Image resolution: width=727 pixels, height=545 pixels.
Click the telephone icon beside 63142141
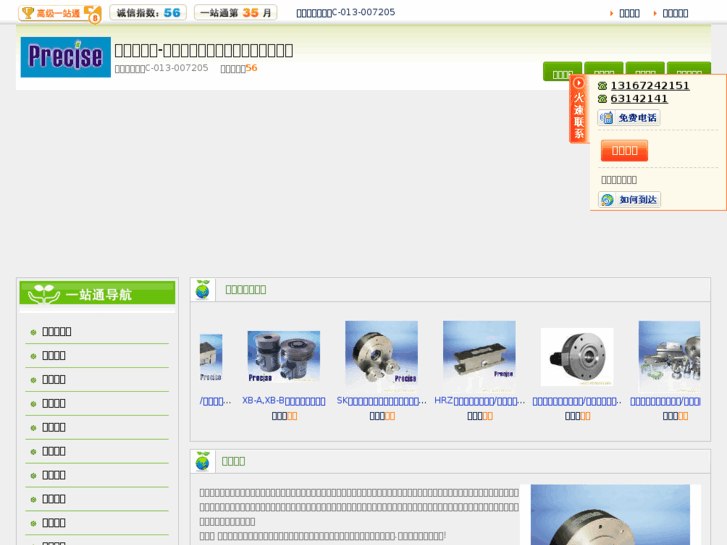(602, 99)
